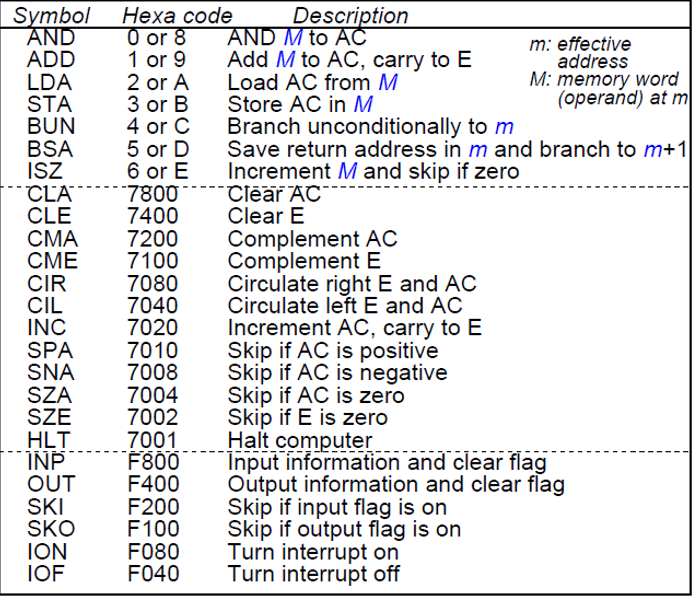The width and height of the screenshot is (693, 597).
Task: Select the STA symbol
Action: pyautogui.click(x=49, y=105)
